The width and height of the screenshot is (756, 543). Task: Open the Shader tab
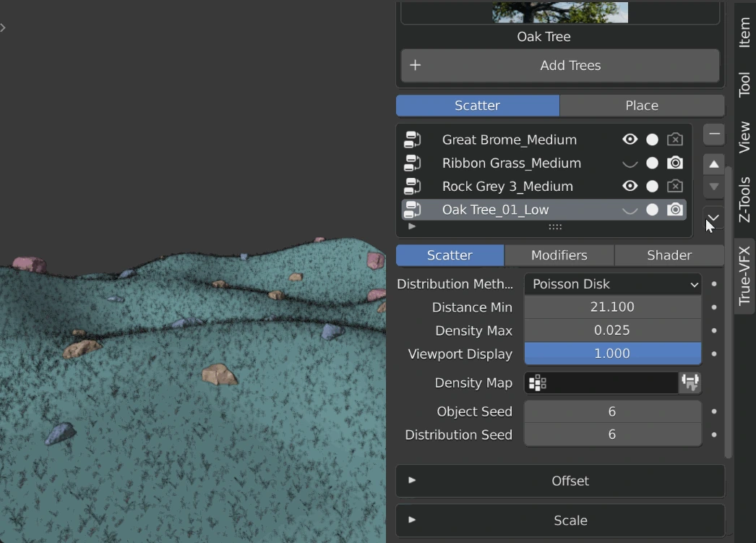pyautogui.click(x=669, y=255)
